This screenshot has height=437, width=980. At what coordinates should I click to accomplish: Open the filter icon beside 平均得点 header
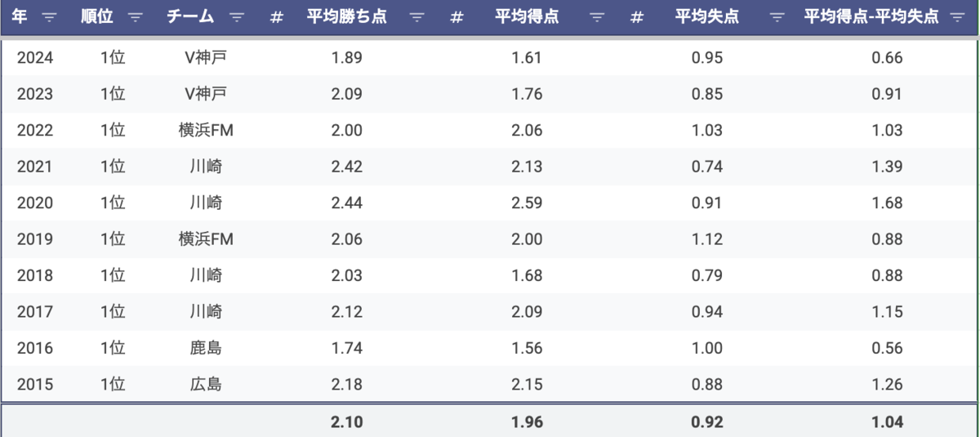(598, 17)
